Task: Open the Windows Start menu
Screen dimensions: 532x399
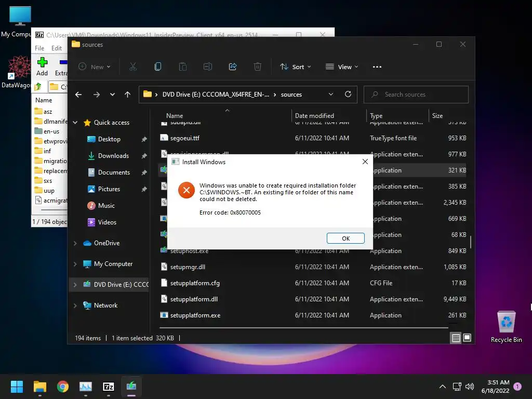Action: point(17,387)
